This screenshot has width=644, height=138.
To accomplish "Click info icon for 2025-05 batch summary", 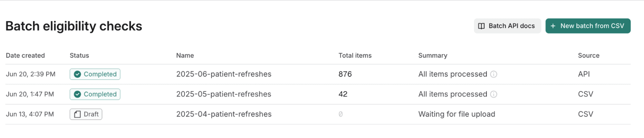I will 494,94.
